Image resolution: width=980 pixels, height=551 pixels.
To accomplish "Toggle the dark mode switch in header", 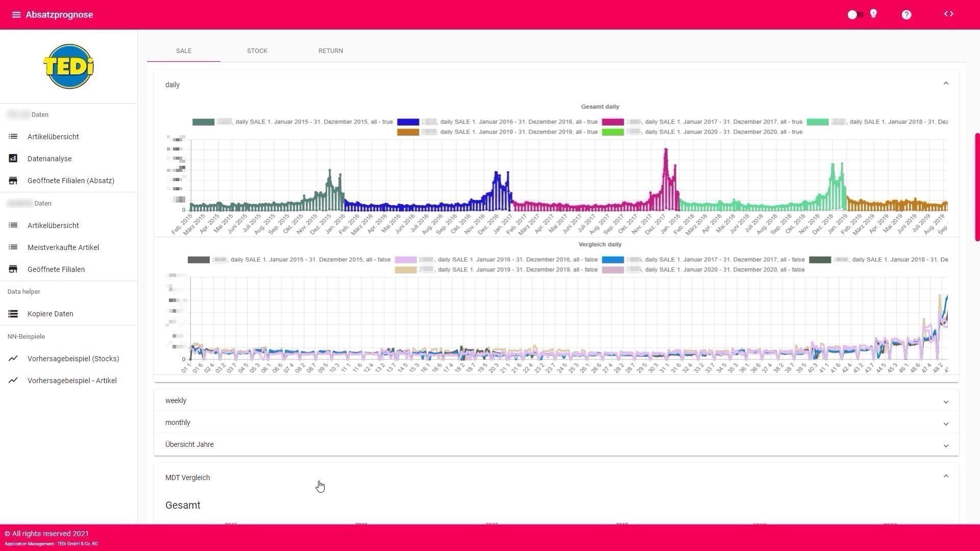I will [x=855, y=15].
